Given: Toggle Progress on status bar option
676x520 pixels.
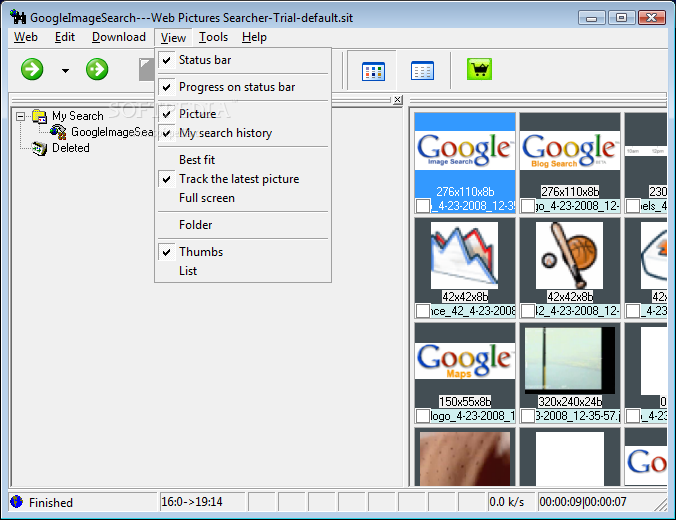Looking at the screenshot, I should 243,87.
